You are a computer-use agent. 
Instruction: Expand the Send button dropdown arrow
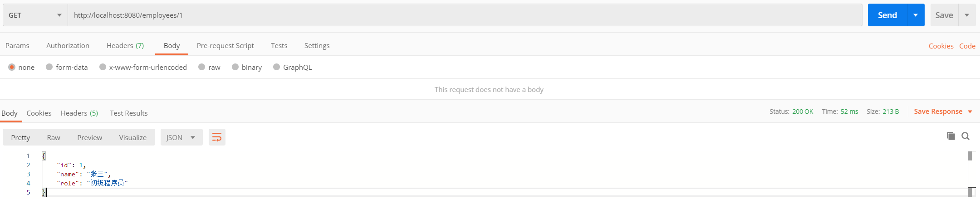916,15
